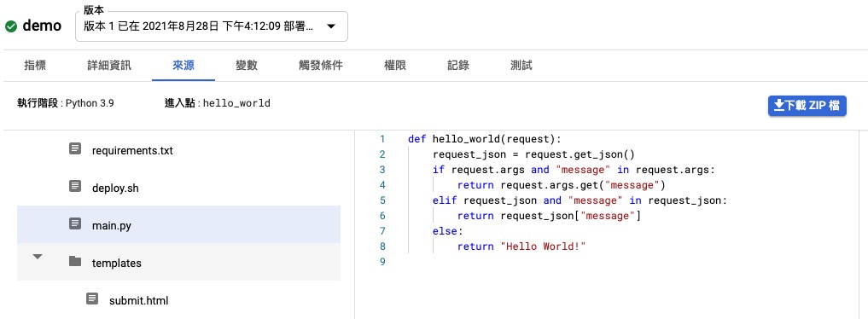
Task: Click the green deployed status checkmark icon
Action: [11, 26]
